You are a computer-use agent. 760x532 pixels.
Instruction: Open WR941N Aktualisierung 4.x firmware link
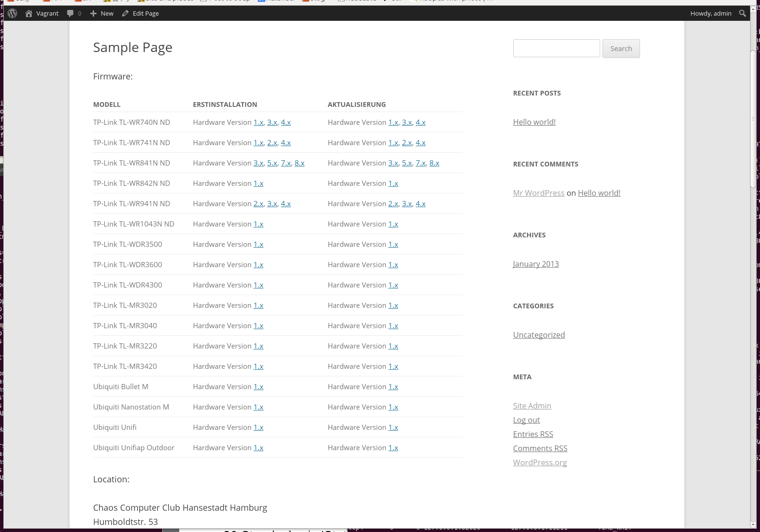420,204
